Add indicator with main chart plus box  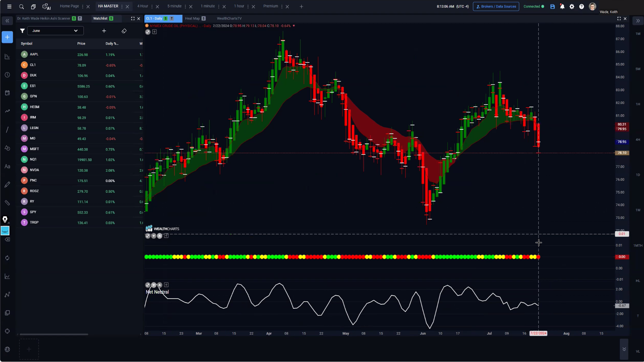(155, 32)
